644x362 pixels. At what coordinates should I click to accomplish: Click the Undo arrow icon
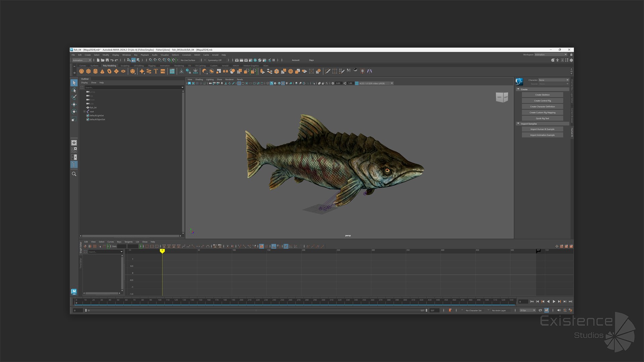pos(112,60)
